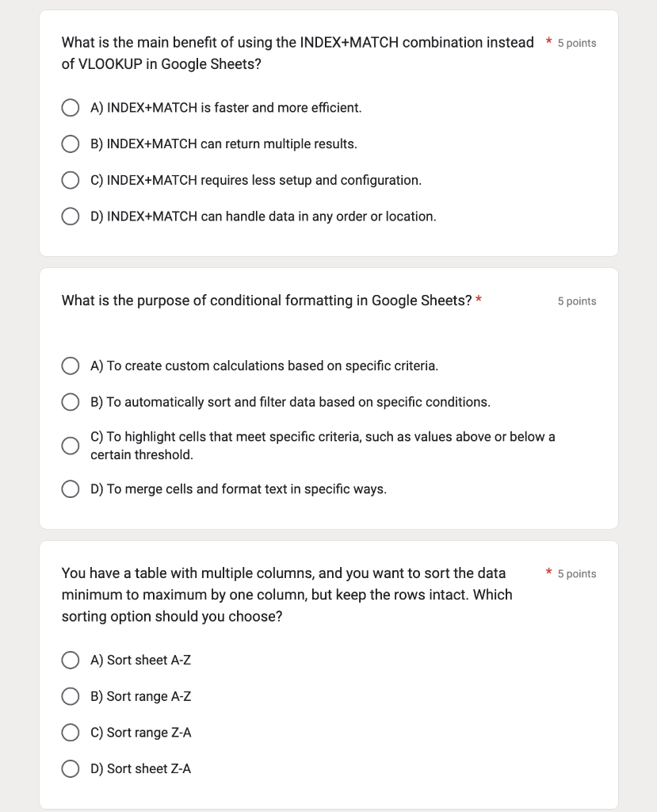Choose 'A) Sort sheet A-Z' radio button
Image resolution: width=657 pixels, height=812 pixels.
(x=71, y=660)
